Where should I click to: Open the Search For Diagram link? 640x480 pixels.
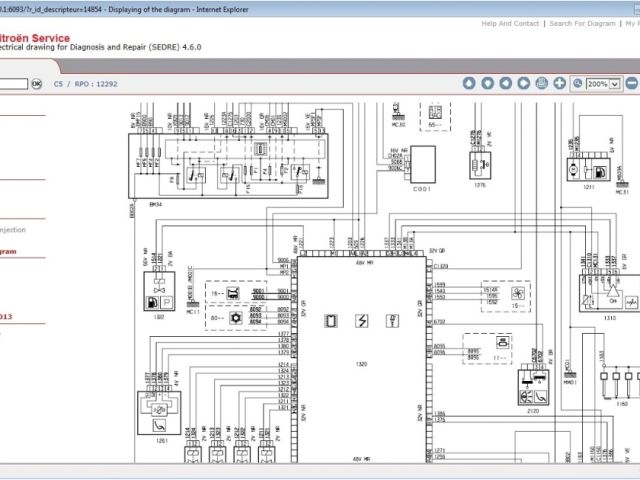583,23
